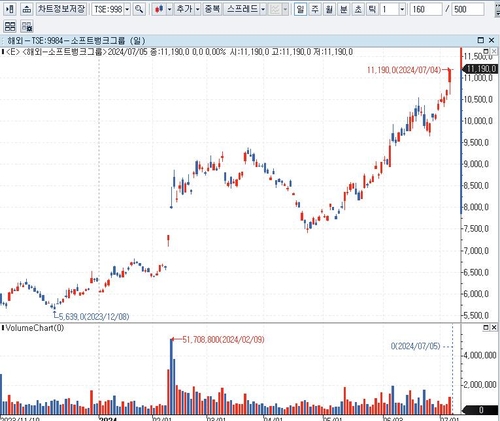This screenshot has height=421, width=500.
Task: Click the chart title 해외-TSE:9984-소프트뱅크그룹 (일)
Action: (x=76, y=41)
